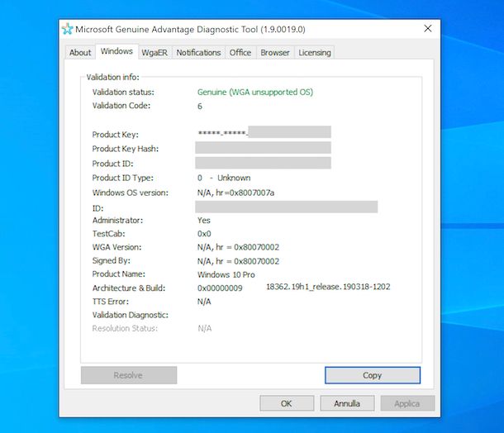Select the Windows tab
This screenshot has width=504, height=433.
[116, 51]
